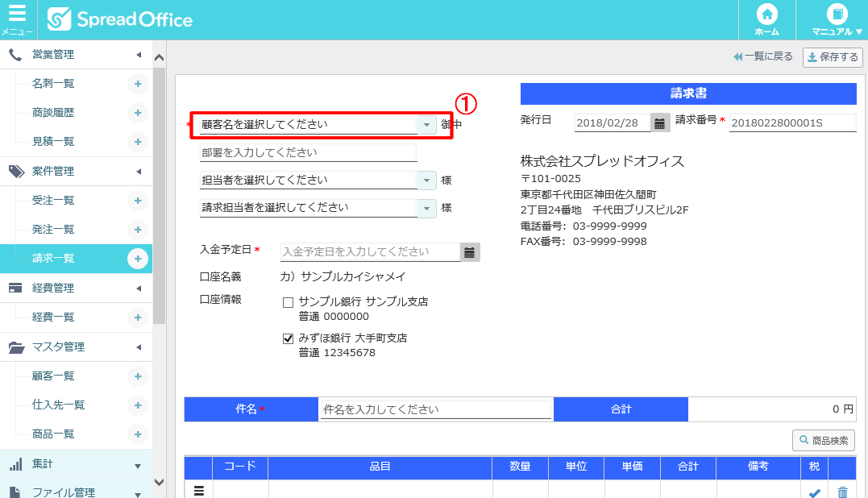Toggle the tax checkmark in item row
The image size is (868, 498).
814,492
